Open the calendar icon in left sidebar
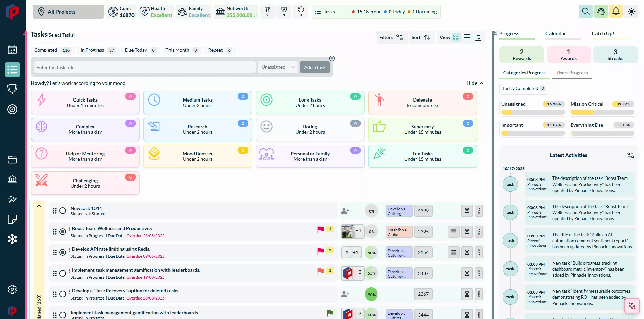Screen dimensions: 644x319 click(12, 50)
